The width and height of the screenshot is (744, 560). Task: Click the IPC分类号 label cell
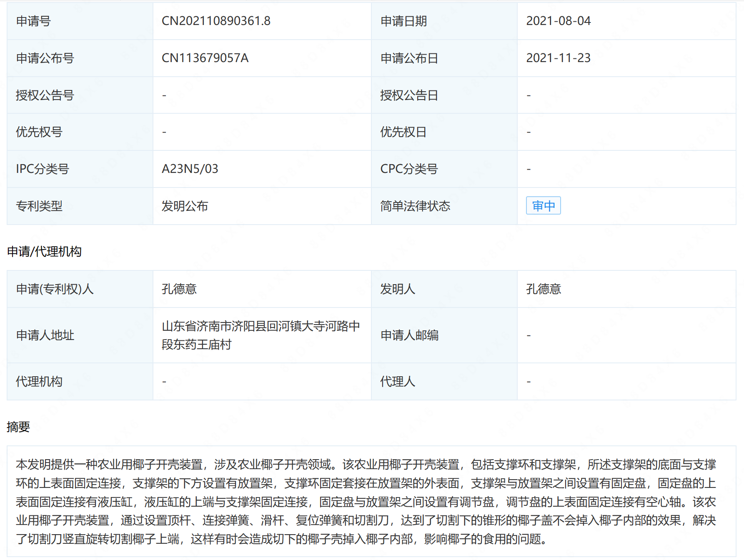[80, 169]
